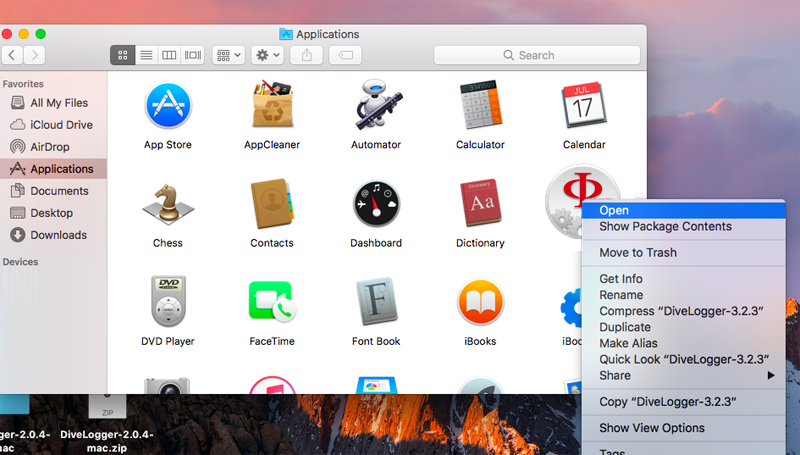This screenshot has width=800, height=455.
Task: Click the Automator robot icon
Action: (377, 105)
